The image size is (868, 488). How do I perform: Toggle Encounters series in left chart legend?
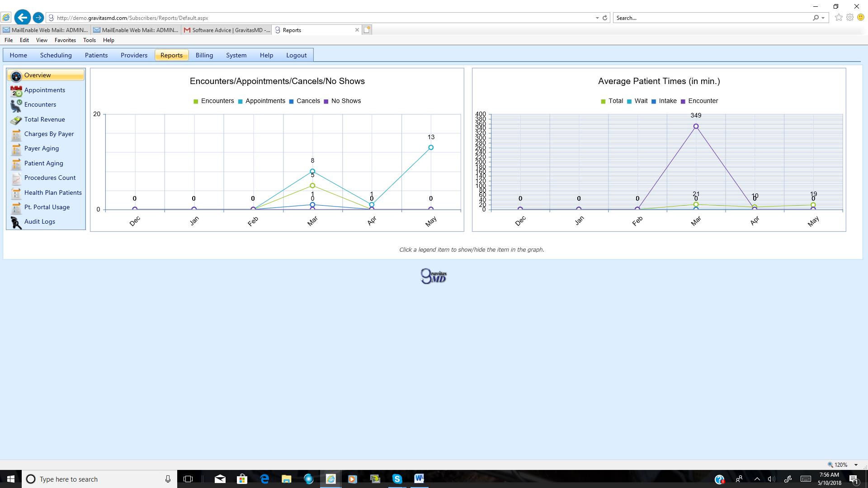[217, 101]
